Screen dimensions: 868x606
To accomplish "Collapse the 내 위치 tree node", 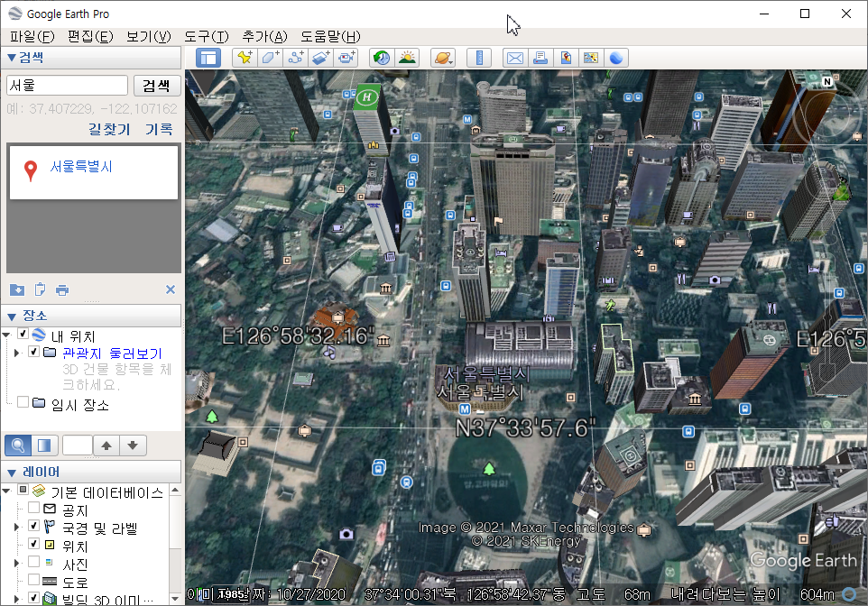I will (6, 335).
